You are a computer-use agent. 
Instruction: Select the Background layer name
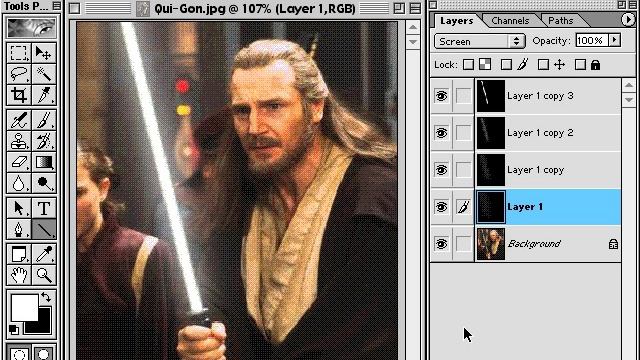[x=534, y=244]
